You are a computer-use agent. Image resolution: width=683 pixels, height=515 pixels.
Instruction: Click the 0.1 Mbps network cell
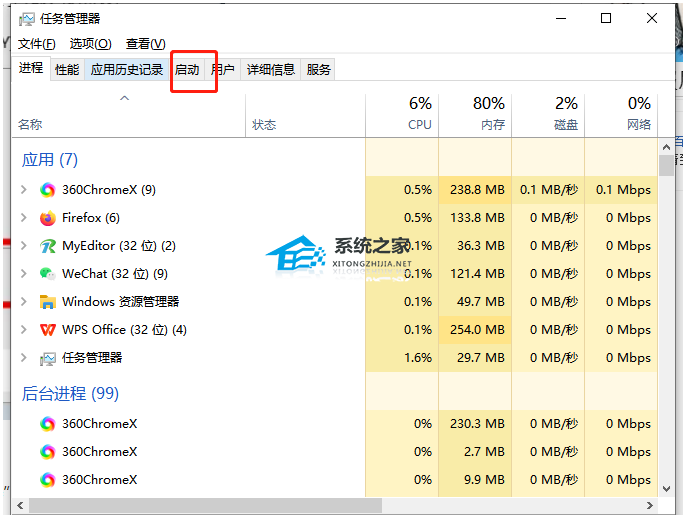tap(621, 190)
